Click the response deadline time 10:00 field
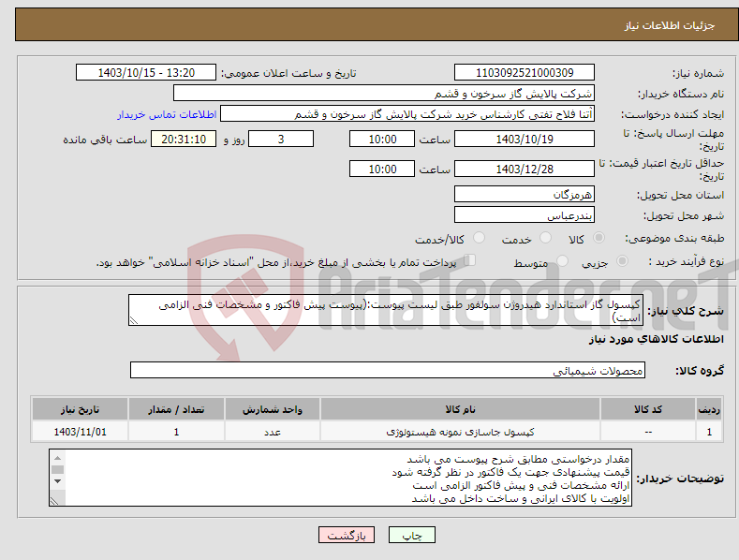 click(x=382, y=139)
